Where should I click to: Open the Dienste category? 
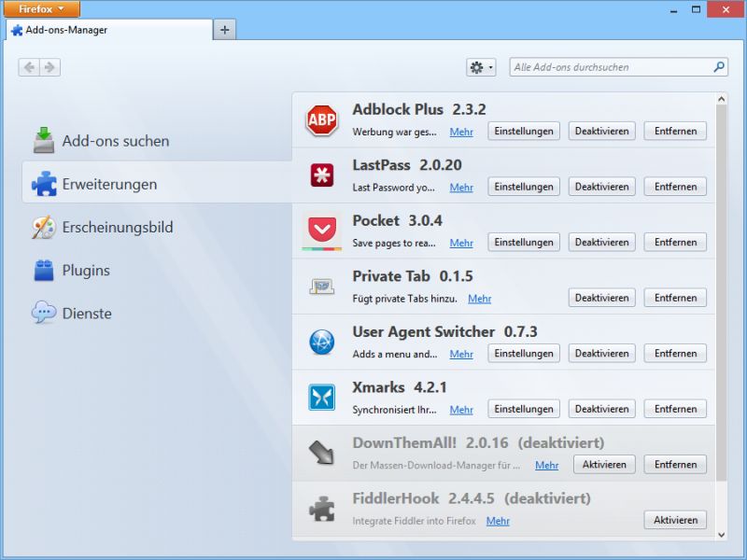pos(157,314)
